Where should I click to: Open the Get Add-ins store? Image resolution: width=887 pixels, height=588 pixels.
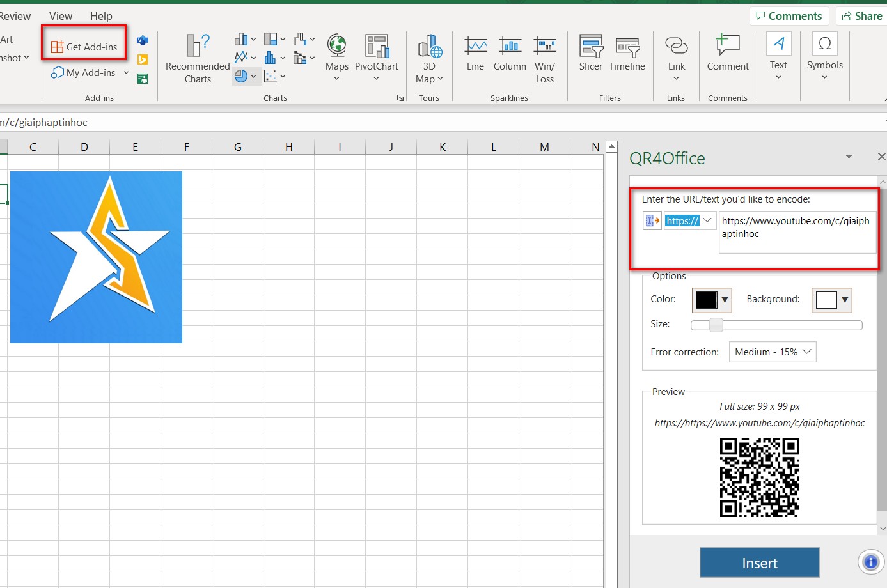pos(84,47)
